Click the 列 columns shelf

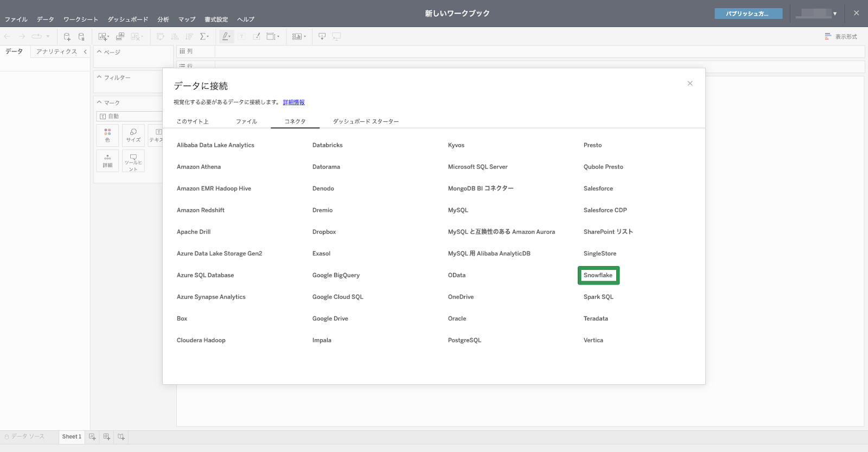pyautogui.click(x=521, y=51)
